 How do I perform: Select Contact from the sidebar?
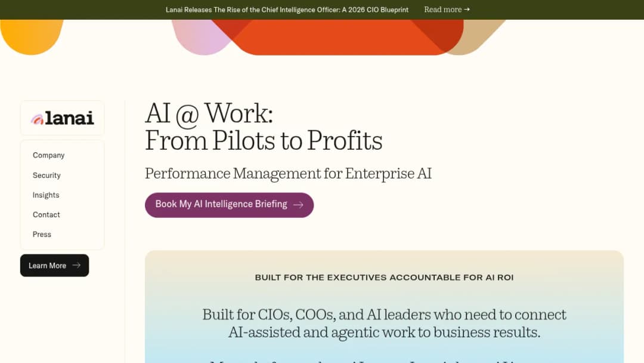click(46, 214)
